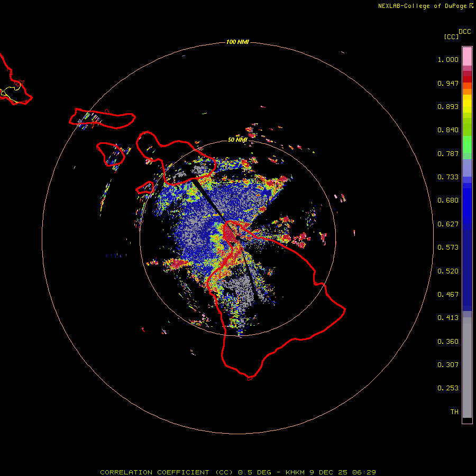Click the gray low-value colorbar segment
Image resolution: width=476 pixels, height=476 pixels.
(x=467, y=368)
